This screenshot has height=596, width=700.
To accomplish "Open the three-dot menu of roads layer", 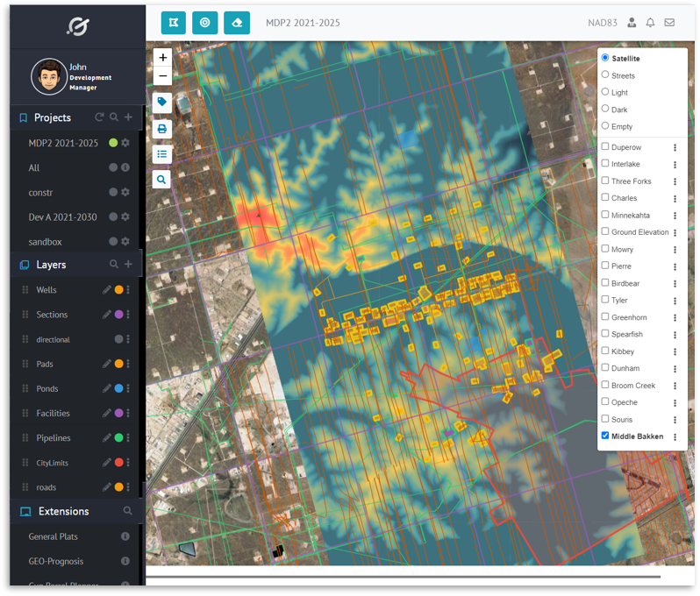I will (x=128, y=487).
